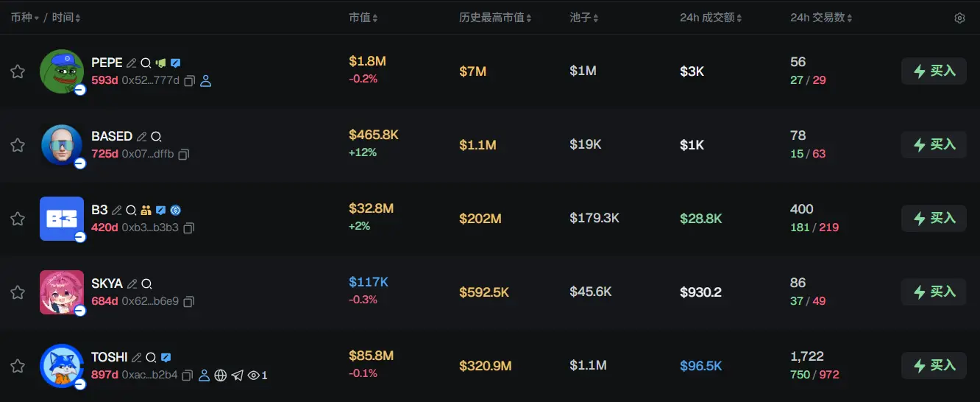This screenshot has height=402, width=980.
Task: Favorite PEPE with the star toggle
Action: tap(18, 71)
